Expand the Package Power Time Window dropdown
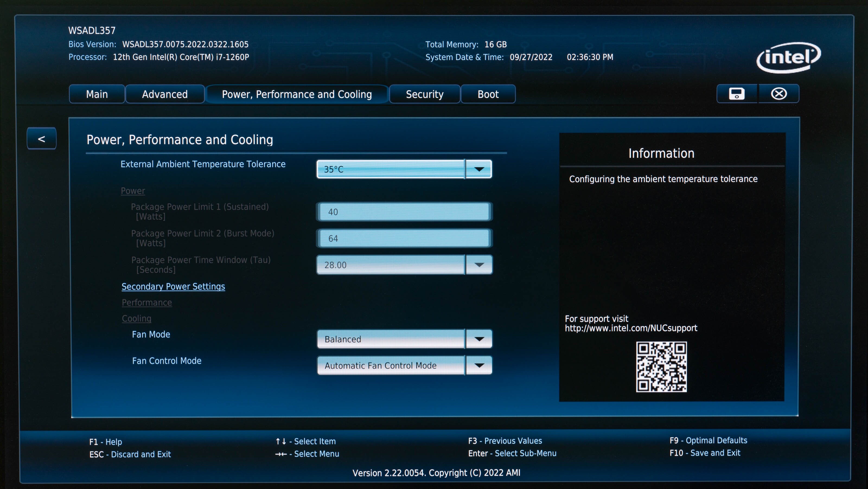Screen dimensions: 868x489 pyautogui.click(x=479, y=265)
